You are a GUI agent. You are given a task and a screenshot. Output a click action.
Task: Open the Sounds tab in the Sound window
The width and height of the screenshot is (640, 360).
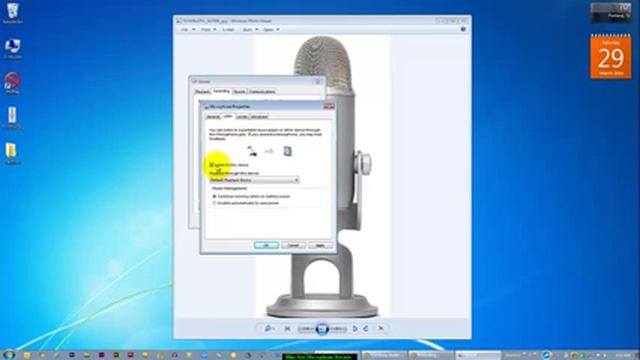240,91
